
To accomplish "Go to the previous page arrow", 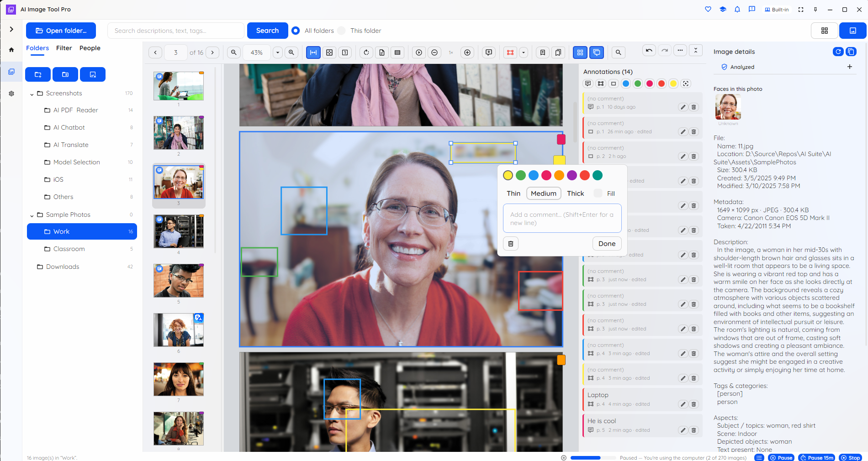I will pyautogui.click(x=155, y=52).
